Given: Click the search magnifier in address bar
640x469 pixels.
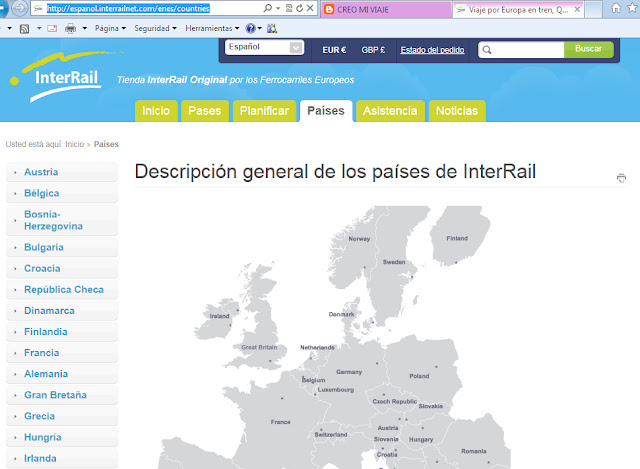Looking at the screenshot, I should [268, 8].
